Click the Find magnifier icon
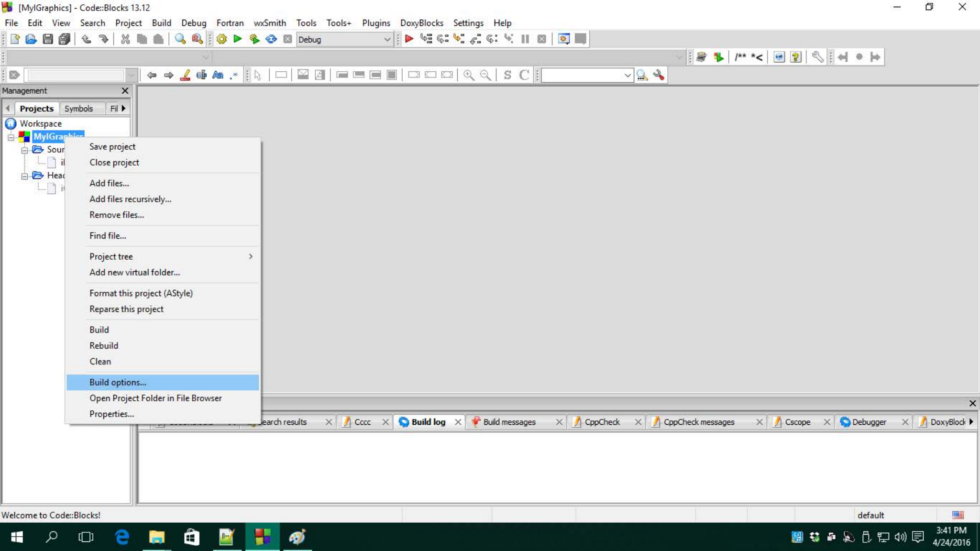 180,39
